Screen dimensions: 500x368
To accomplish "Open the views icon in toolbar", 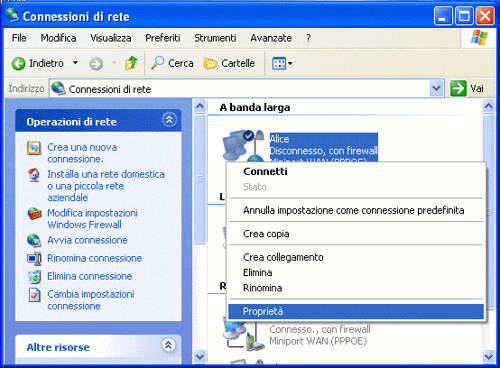I will pyautogui.click(x=279, y=63).
